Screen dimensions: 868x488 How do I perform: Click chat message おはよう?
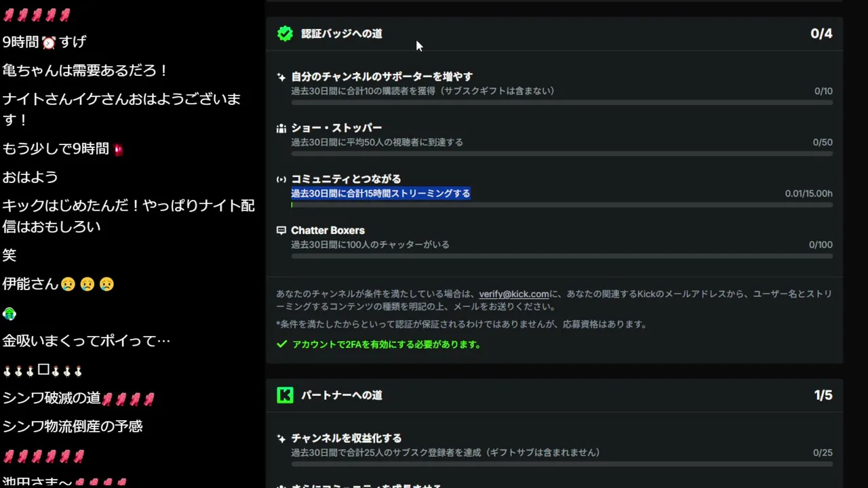pos(31,178)
